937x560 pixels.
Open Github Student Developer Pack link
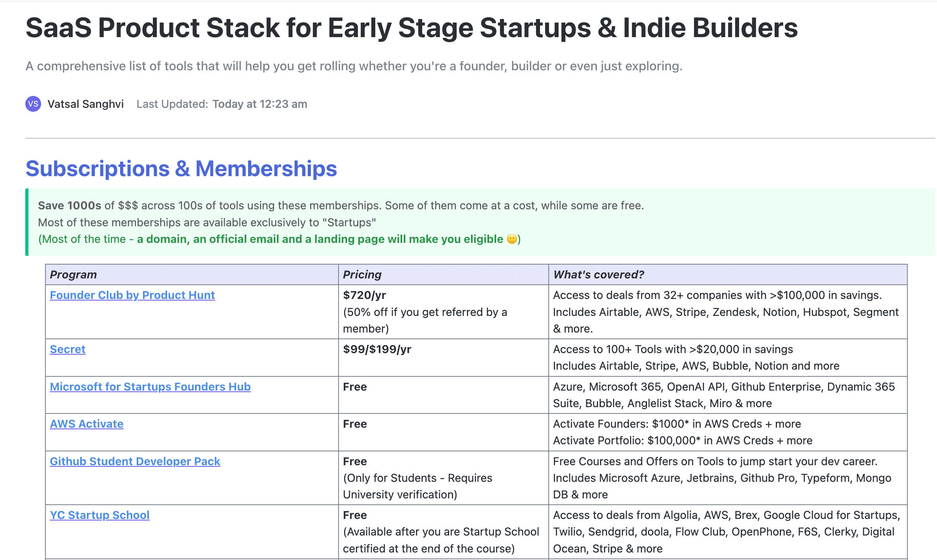[135, 461]
